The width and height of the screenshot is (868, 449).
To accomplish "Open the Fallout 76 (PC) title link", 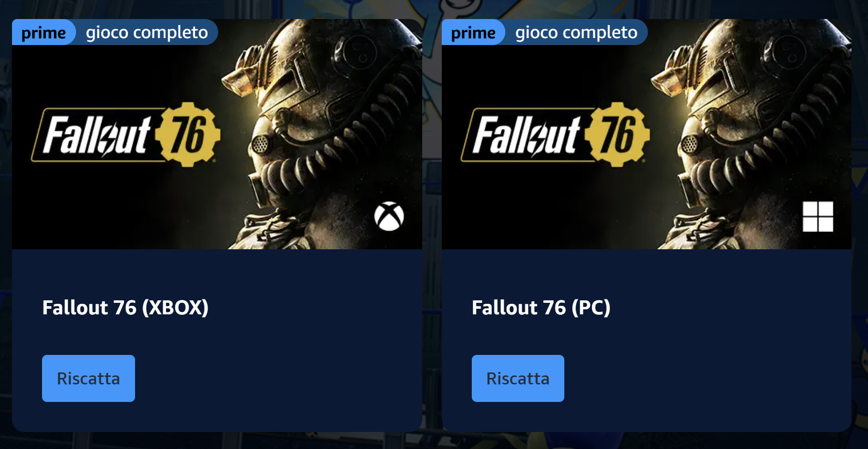I will pyautogui.click(x=541, y=308).
